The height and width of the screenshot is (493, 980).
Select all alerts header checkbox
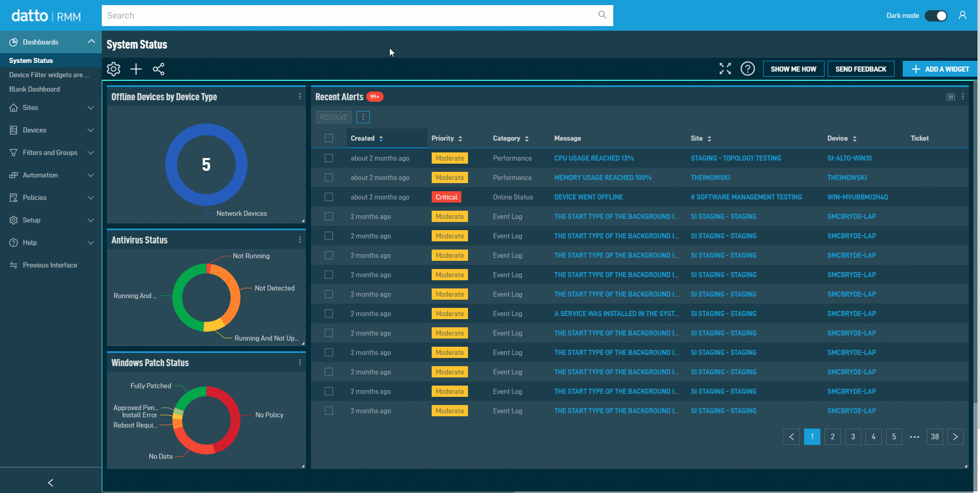(x=329, y=138)
